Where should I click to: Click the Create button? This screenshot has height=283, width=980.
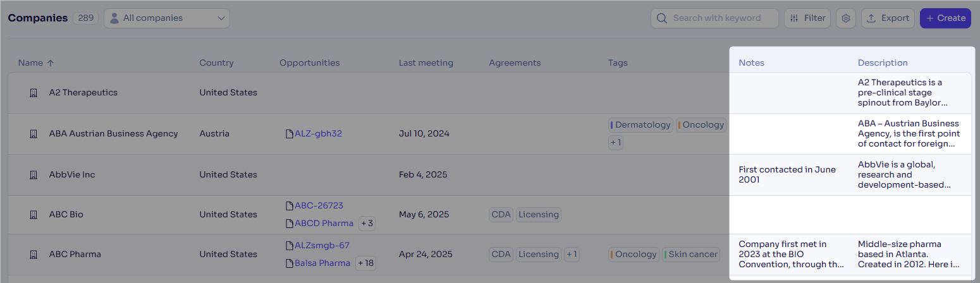coord(945,18)
